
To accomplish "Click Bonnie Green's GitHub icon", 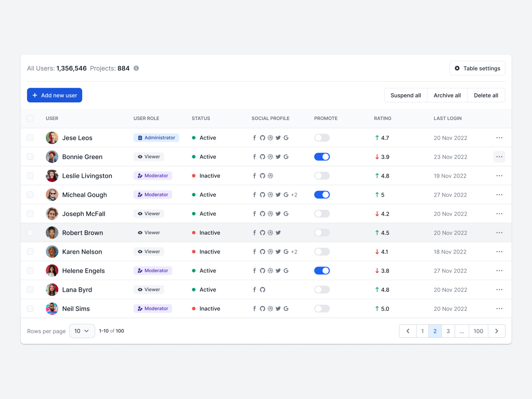I will click(262, 157).
